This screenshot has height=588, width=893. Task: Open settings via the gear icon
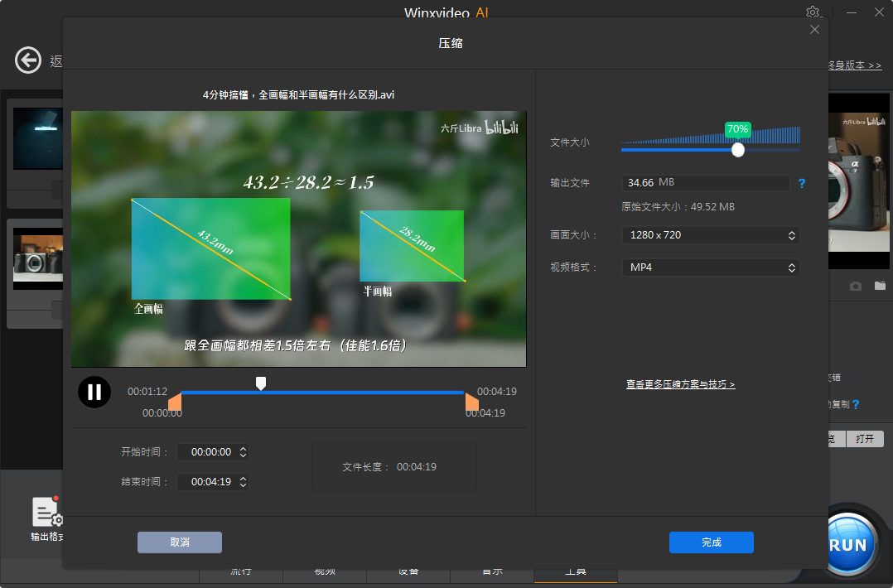coord(813,12)
